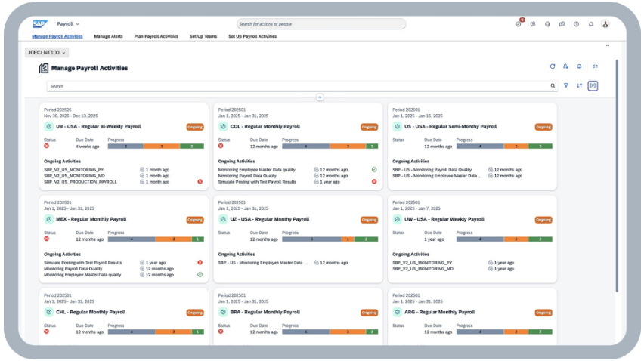Click the Ongoing badge on the COL card
This screenshot has height=361, width=644.
[x=369, y=127]
